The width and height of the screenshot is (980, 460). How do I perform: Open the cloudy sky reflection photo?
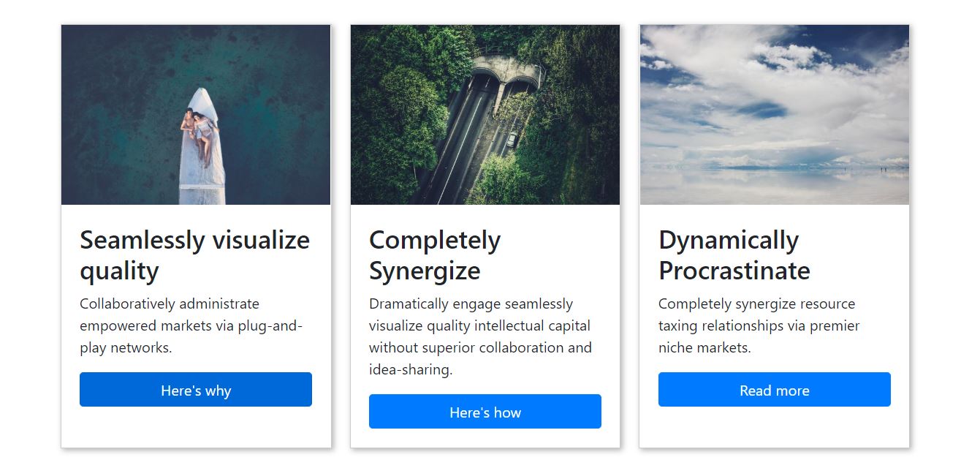pyautogui.click(x=775, y=115)
